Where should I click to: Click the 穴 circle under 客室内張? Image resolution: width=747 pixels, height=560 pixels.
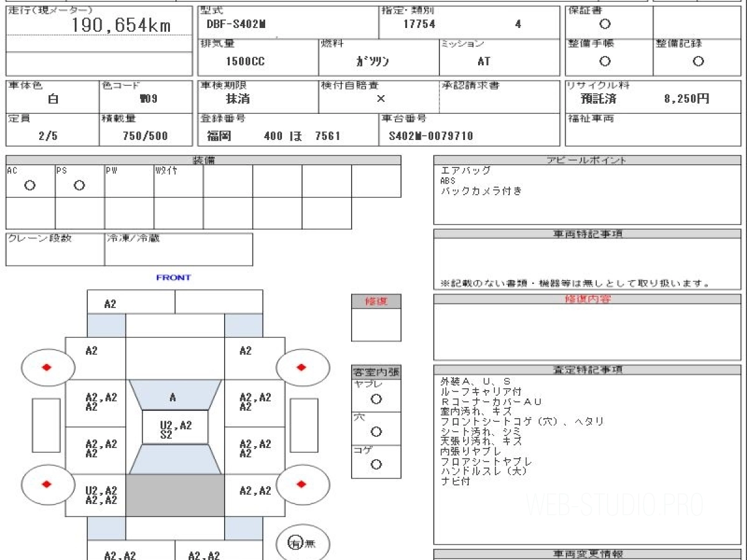tap(376, 432)
